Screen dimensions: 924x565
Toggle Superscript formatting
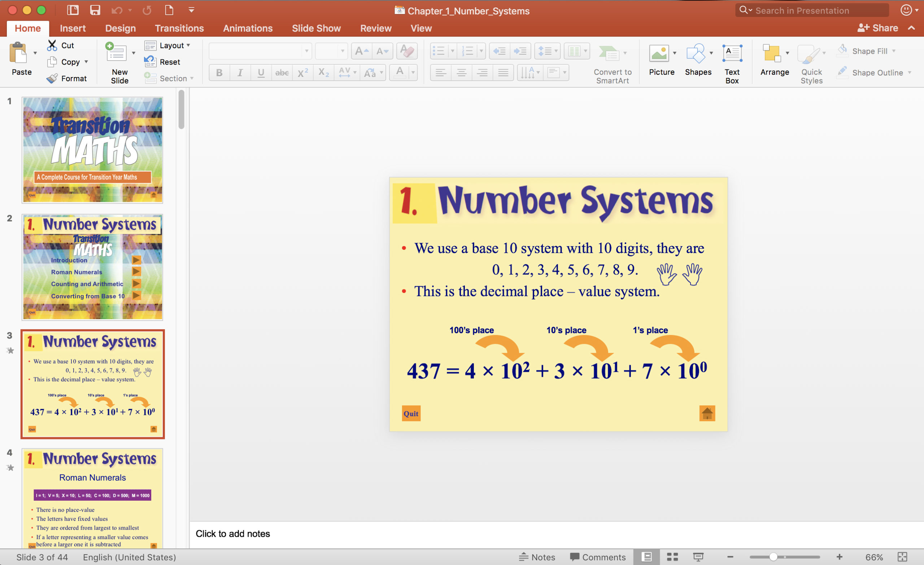coord(302,73)
